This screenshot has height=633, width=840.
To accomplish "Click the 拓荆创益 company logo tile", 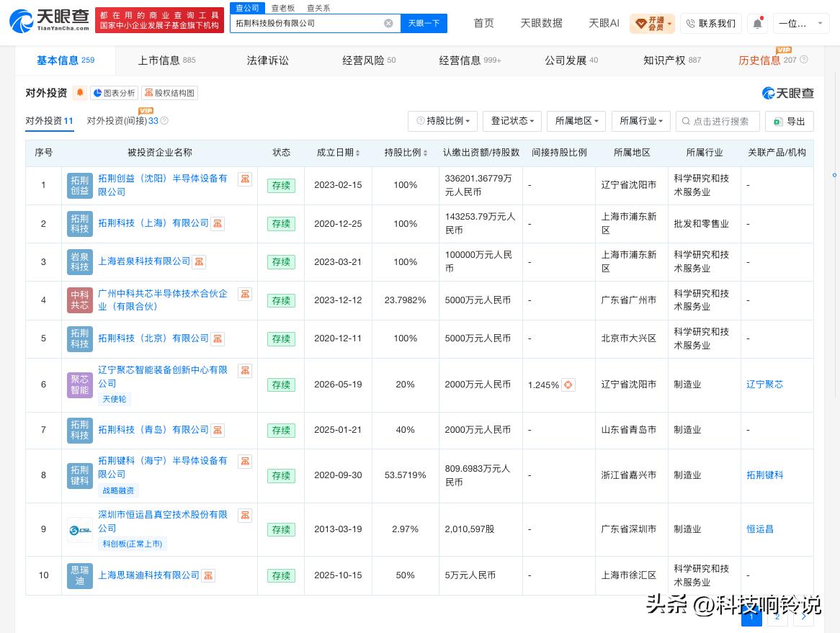I will click(x=80, y=185).
